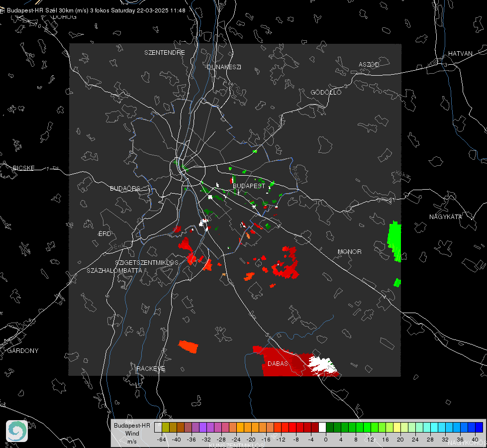Click the GÖDÖLLŐ town label
This screenshot has width=487, height=448.
click(326, 92)
